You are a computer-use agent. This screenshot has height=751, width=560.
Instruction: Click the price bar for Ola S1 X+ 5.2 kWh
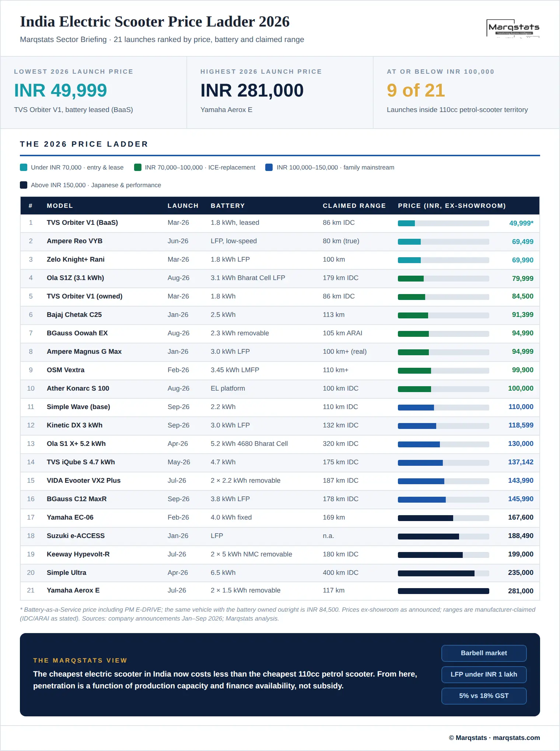coord(444,444)
